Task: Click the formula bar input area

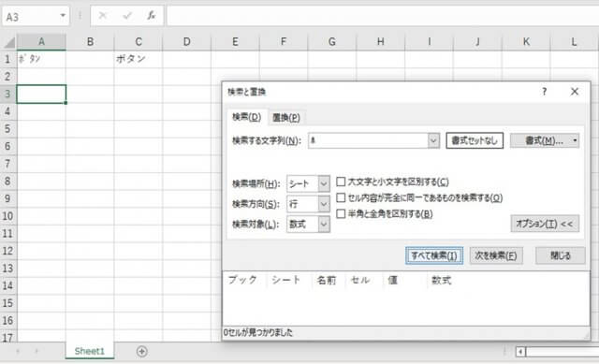Action: [x=382, y=16]
